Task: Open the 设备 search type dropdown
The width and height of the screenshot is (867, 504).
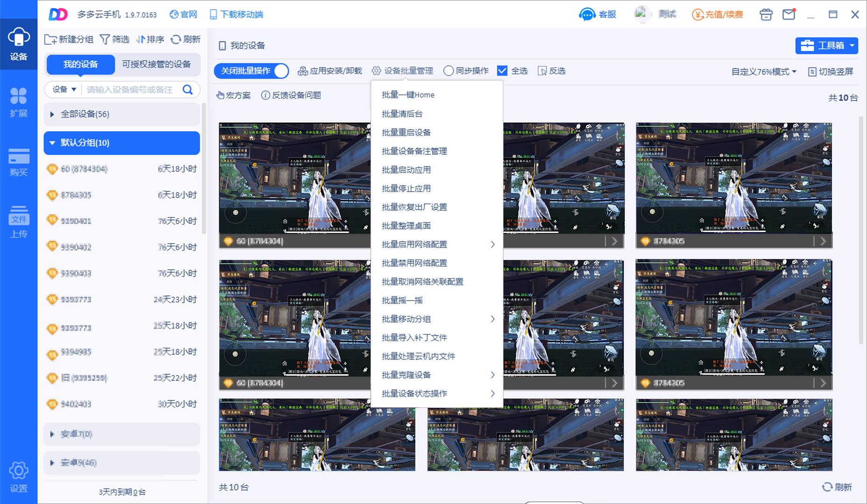Action: (x=64, y=90)
